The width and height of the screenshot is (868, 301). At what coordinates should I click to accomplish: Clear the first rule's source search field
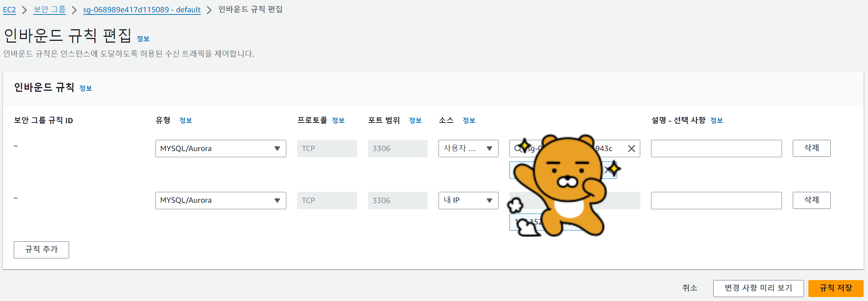632,149
